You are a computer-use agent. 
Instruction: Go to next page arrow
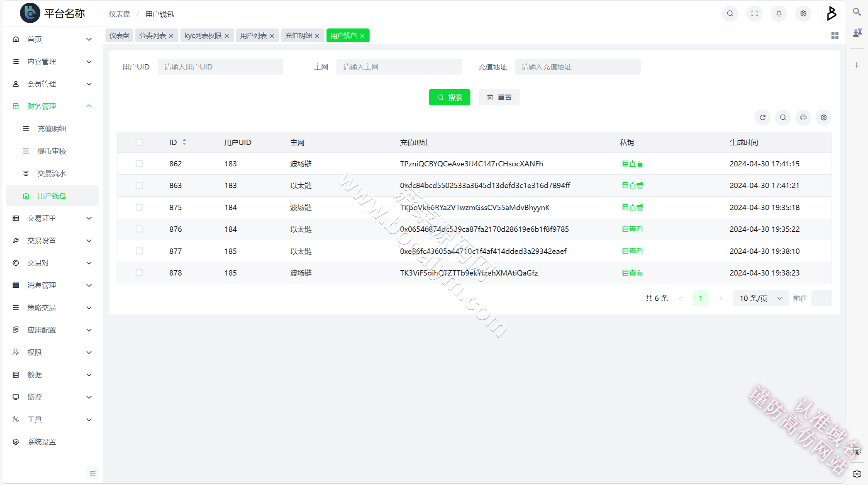click(x=721, y=299)
